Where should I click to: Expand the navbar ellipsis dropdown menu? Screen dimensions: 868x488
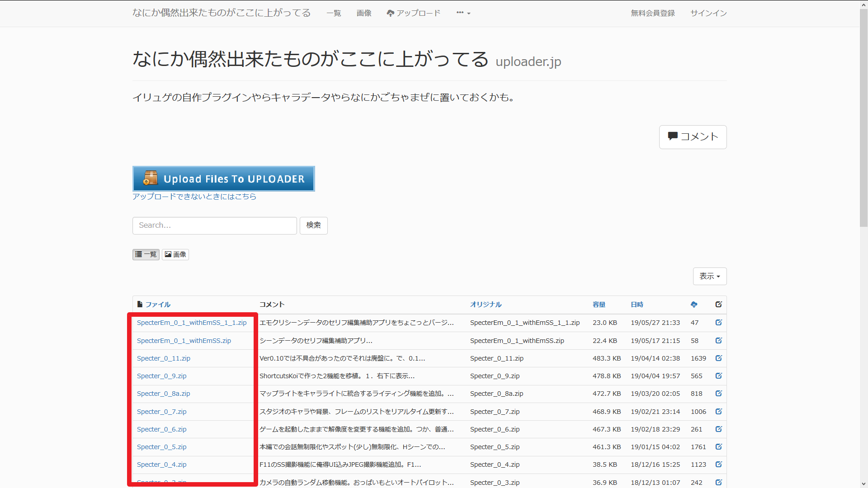click(x=463, y=13)
